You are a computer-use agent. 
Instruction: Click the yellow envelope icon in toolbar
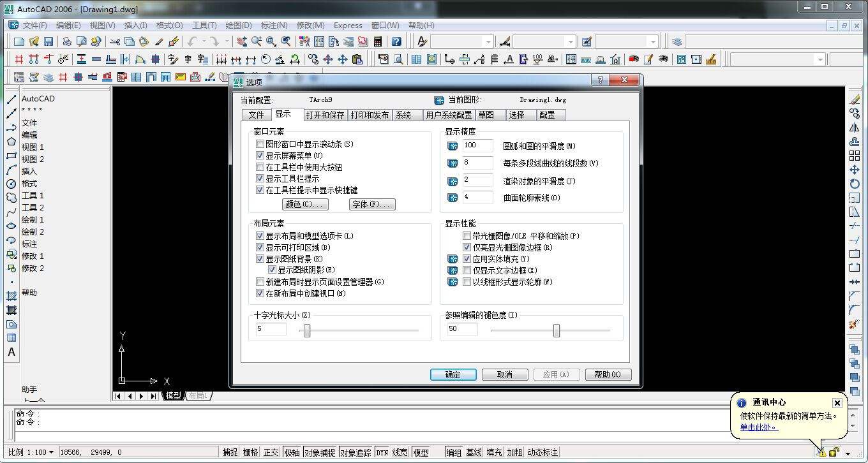coord(181,77)
